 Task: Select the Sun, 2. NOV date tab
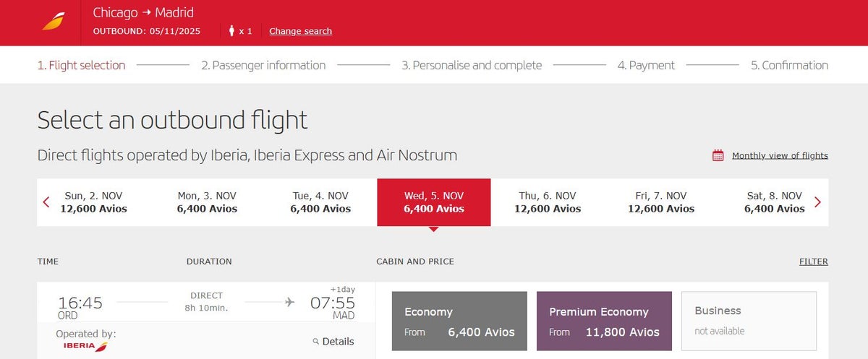tap(94, 202)
